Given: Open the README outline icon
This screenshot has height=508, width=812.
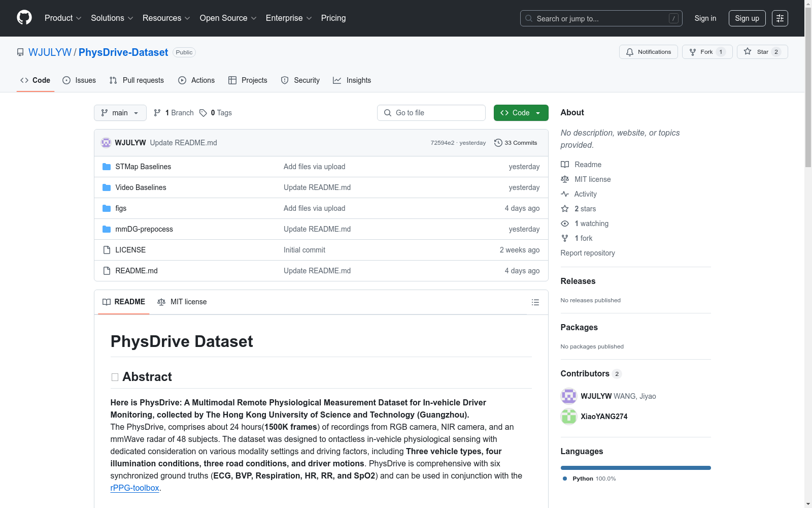Looking at the screenshot, I should (x=535, y=302).
